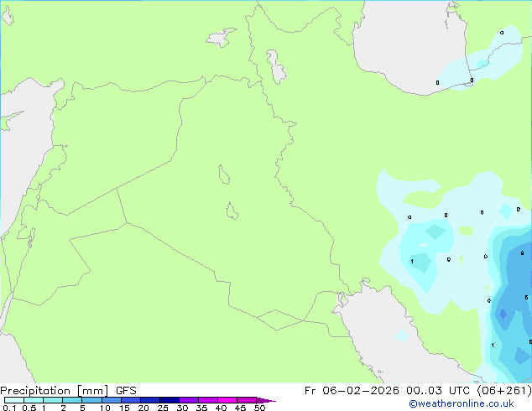Click the 'Fr 06-02-2026' date text
This screenshot has width=532, height=411.
pos(352,391)
